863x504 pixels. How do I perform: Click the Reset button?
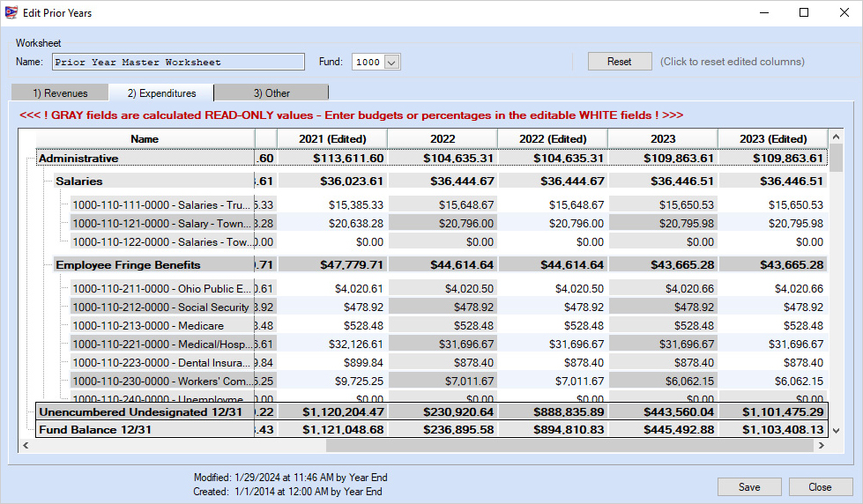coord(620,62)
